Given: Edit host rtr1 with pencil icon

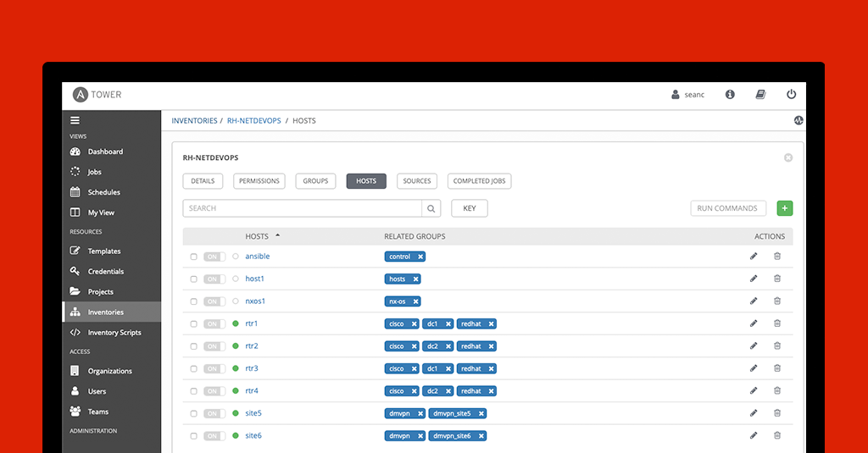Looking at the screenshot, I should tap(754, 323).
